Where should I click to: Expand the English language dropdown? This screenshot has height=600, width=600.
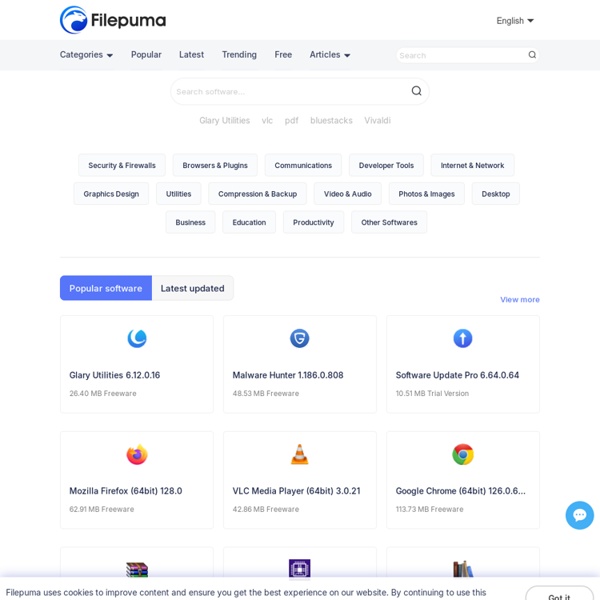point(515,21)
